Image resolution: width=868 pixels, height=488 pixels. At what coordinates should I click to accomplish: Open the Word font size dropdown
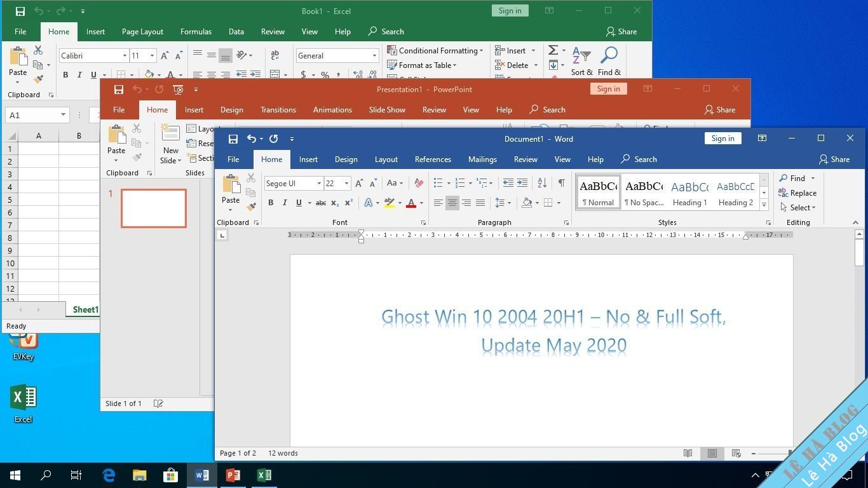click(346, 184)
